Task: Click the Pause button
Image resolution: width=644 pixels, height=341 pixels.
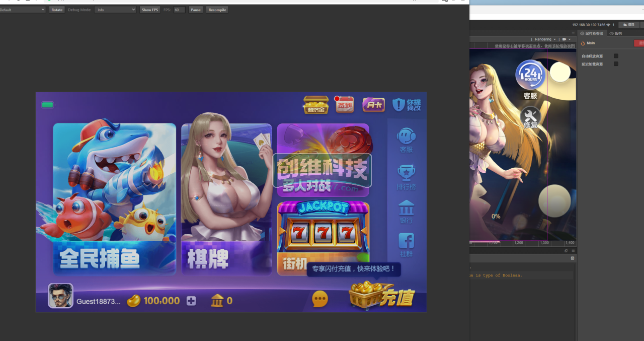Action: (195, 10)
